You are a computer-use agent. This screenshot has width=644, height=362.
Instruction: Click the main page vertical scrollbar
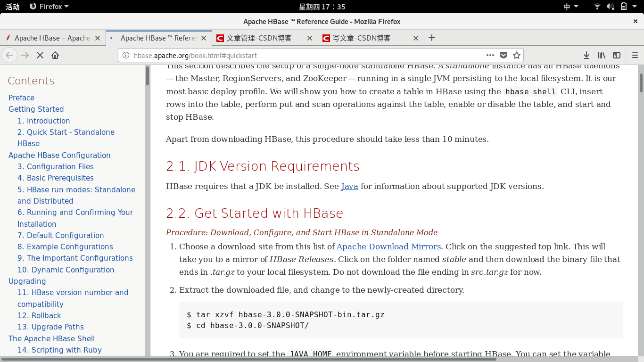(641, 83)
